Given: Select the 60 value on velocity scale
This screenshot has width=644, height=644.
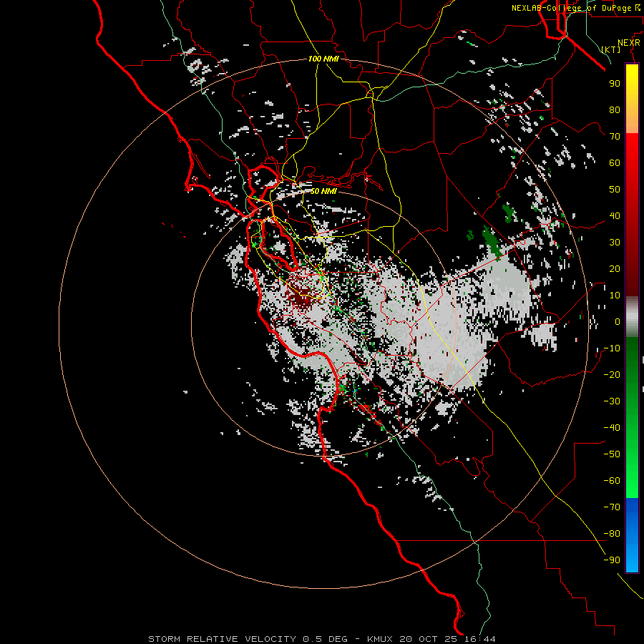Looking at the screenshot, I should tap(615, 162).
